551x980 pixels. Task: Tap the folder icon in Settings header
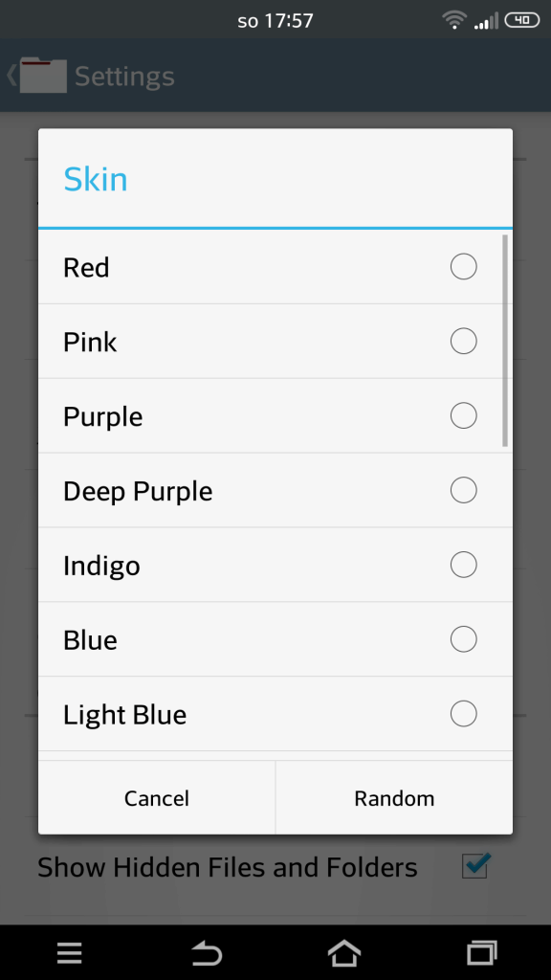(x=43, y=75)
